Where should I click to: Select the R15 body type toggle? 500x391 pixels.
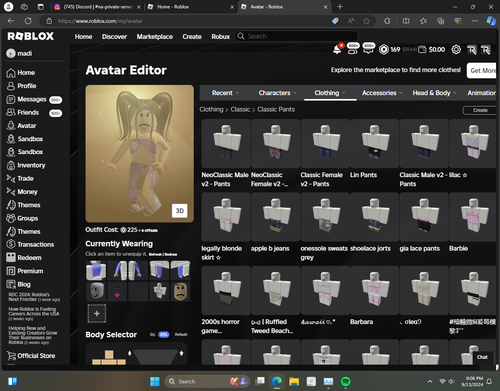tap(164, 335)
